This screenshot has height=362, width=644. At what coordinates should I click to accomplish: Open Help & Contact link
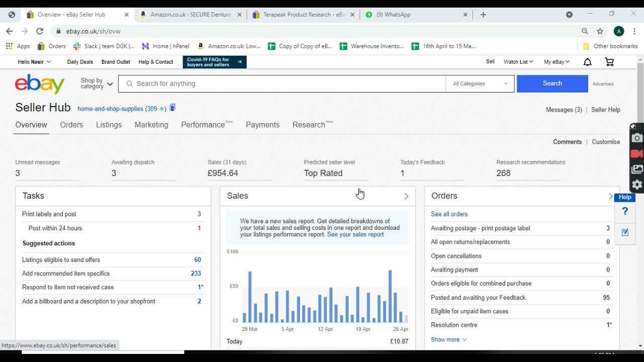click(155, 62)
